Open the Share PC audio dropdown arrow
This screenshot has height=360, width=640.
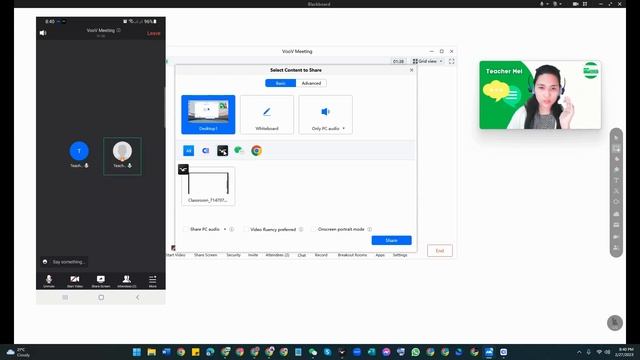(224, 229)
